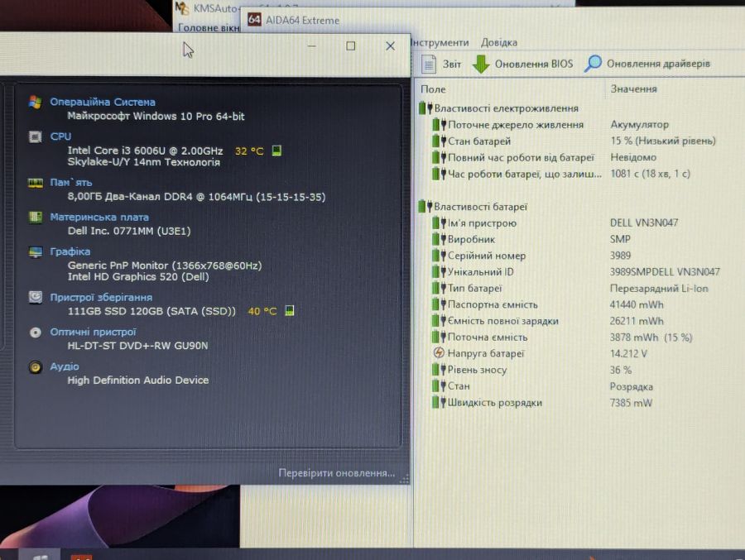This screenshot has height=560, width=745.
Task: Click the battery icon beside Властивості батареї
Action: (x=425, y=207)
